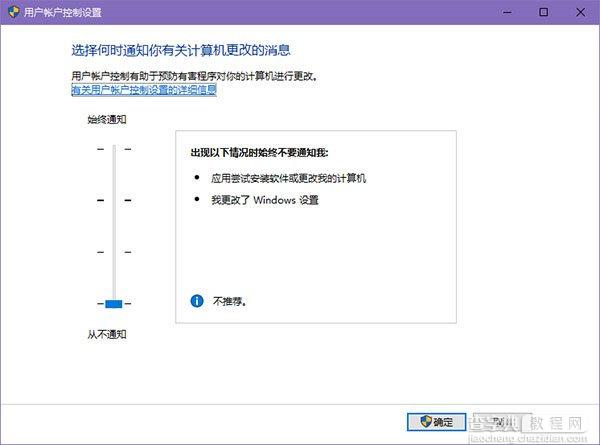Click the 从不通知 label
Viewport: 600px width, 445px height.
pos(107,334)
